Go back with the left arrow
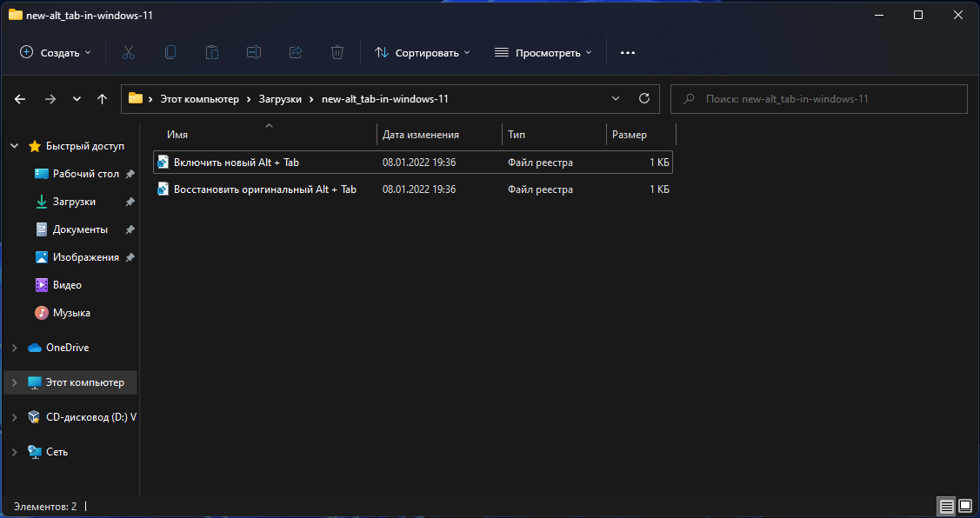Image resolution: width=980 pixels, height=518 pixels. (x=20, y=99)
